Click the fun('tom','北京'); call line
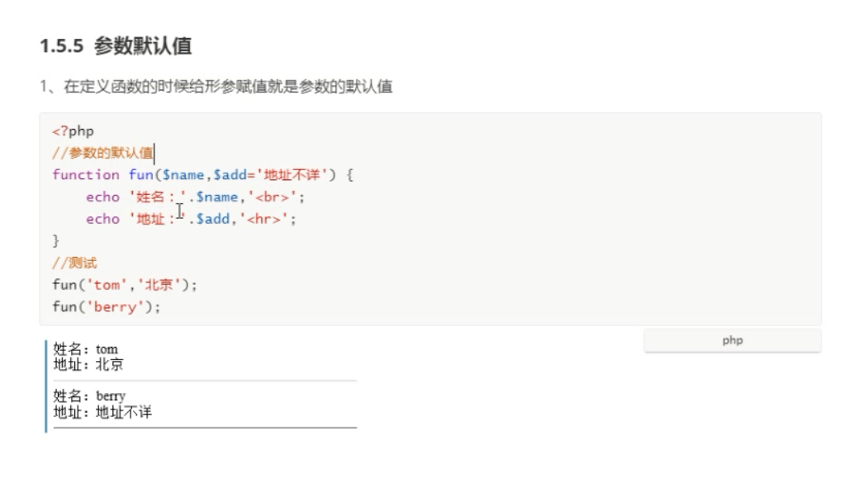Image resolution: width=868 pixels, height=503 pixels. (125, 285)
